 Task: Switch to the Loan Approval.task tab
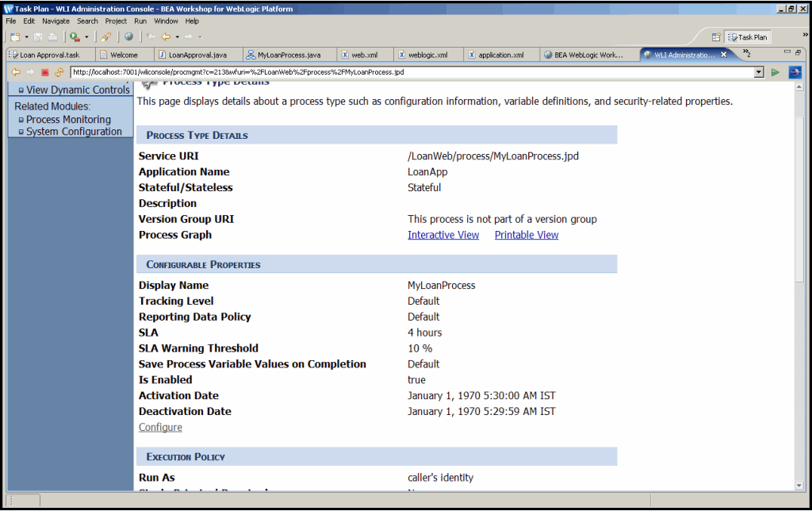[x=50, y=55]
